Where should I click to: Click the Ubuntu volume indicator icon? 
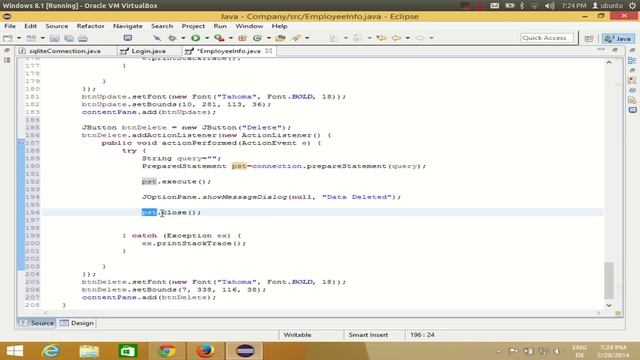point(549,5)
